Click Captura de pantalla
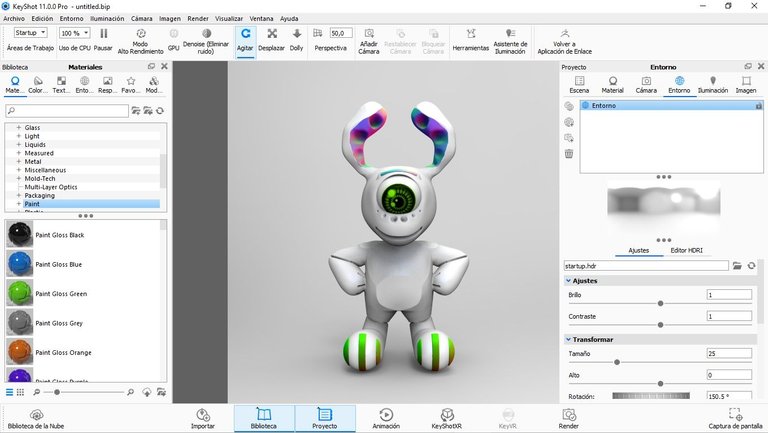 [735, 419]
